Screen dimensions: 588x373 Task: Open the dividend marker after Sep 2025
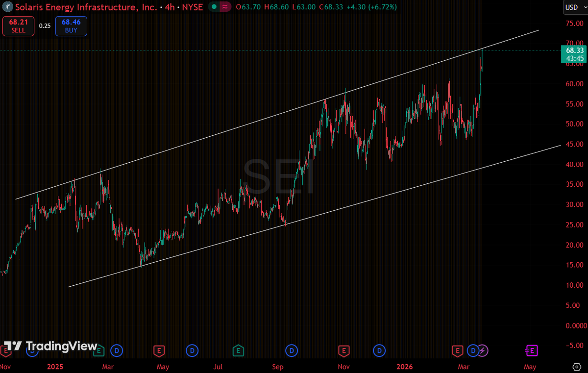point(292,350)
